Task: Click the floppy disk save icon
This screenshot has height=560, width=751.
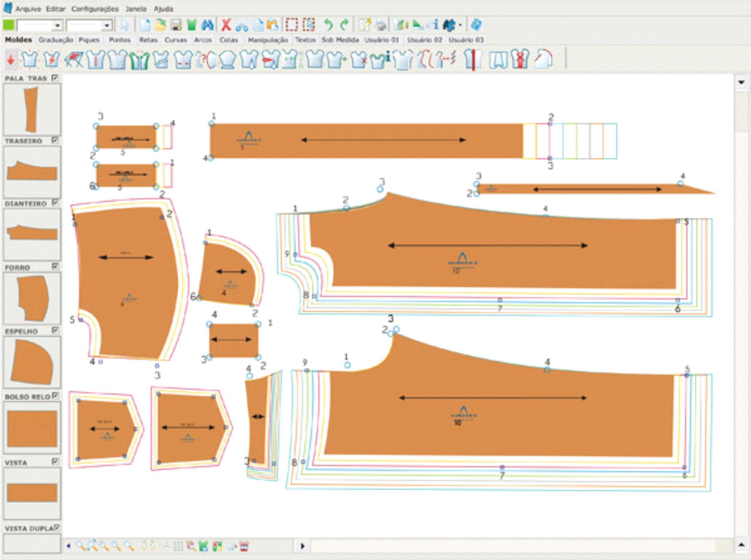Action: click(x=176, y=25)
